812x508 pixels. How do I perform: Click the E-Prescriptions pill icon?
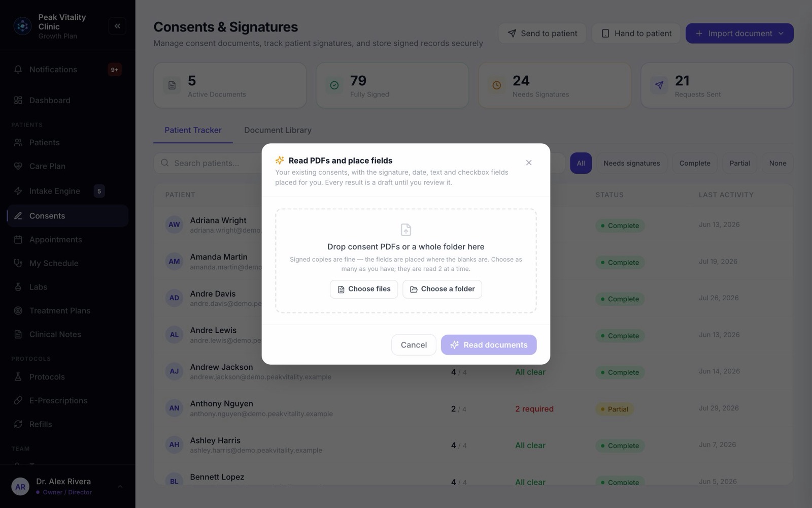coord(18,401)
